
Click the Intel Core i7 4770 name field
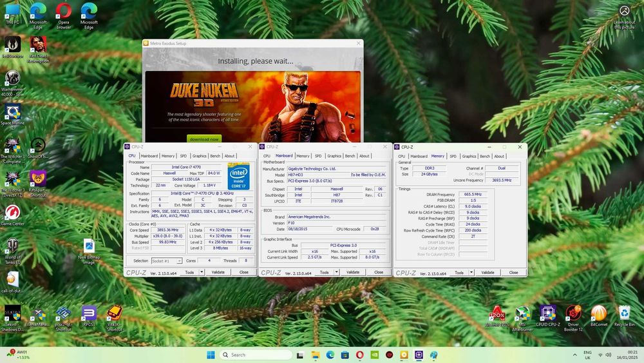click(187, 168)
